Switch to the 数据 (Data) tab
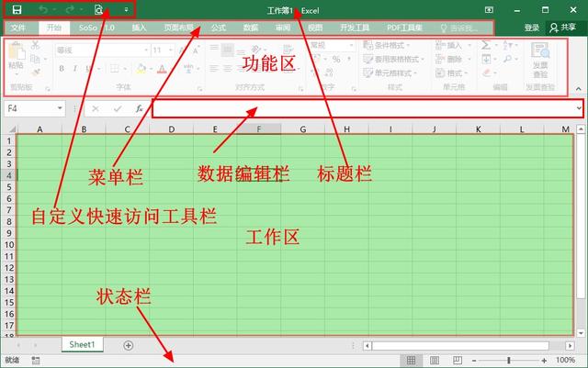The width and height of the screenshot is (588, 368). [251, 28]
